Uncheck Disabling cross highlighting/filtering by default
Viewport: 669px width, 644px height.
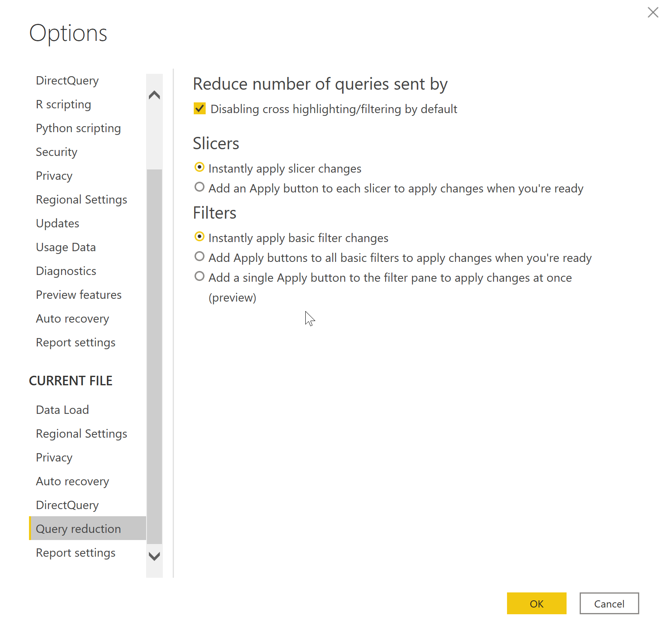[x=200, y=108]
